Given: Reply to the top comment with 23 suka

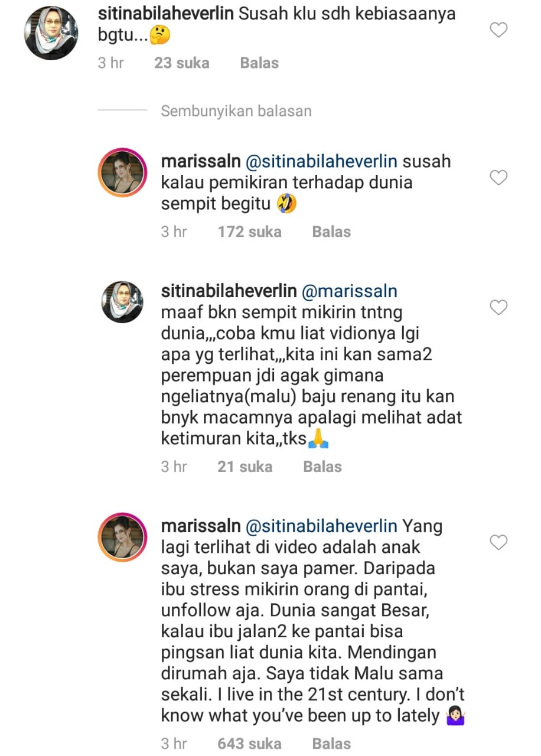Looking at the screenshot, I should coord(259,63).
